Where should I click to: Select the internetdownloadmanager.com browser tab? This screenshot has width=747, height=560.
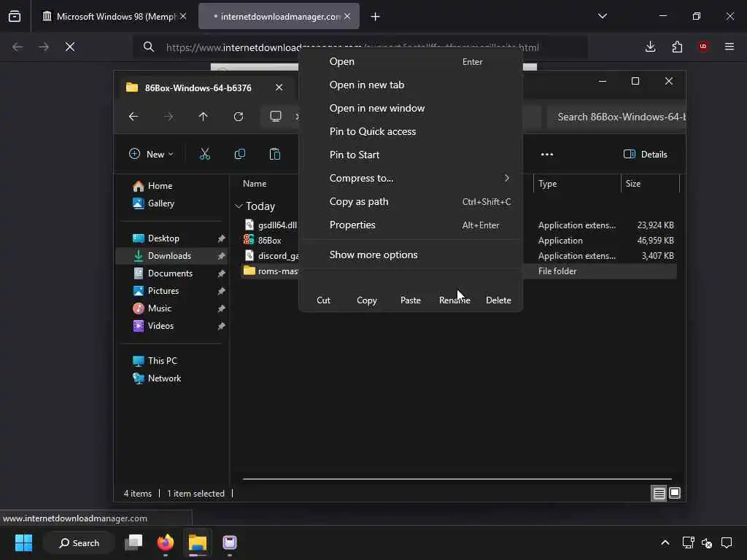[x=279, y=16]
